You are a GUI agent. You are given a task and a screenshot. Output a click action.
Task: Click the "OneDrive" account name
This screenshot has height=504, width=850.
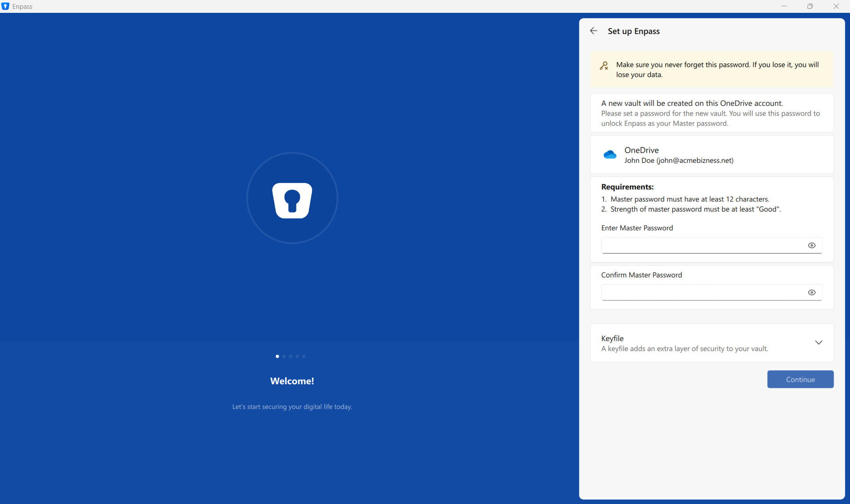click(x=641, y=150)
